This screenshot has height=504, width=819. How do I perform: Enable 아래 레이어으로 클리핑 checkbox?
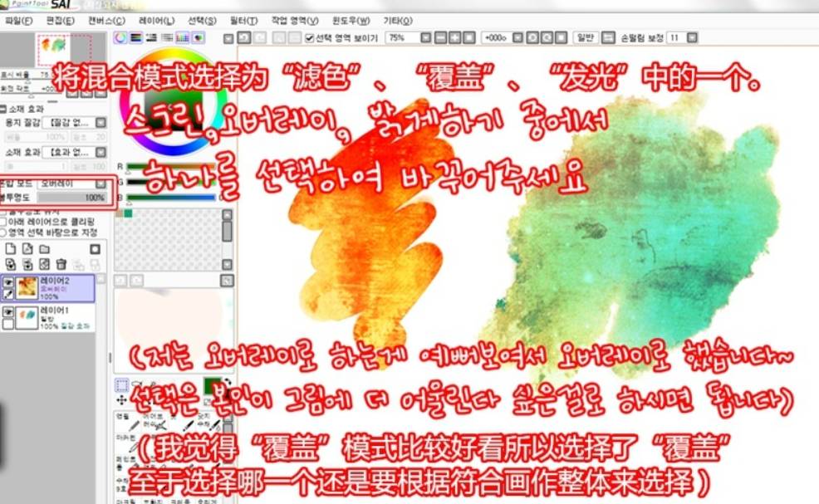[4, 221]
